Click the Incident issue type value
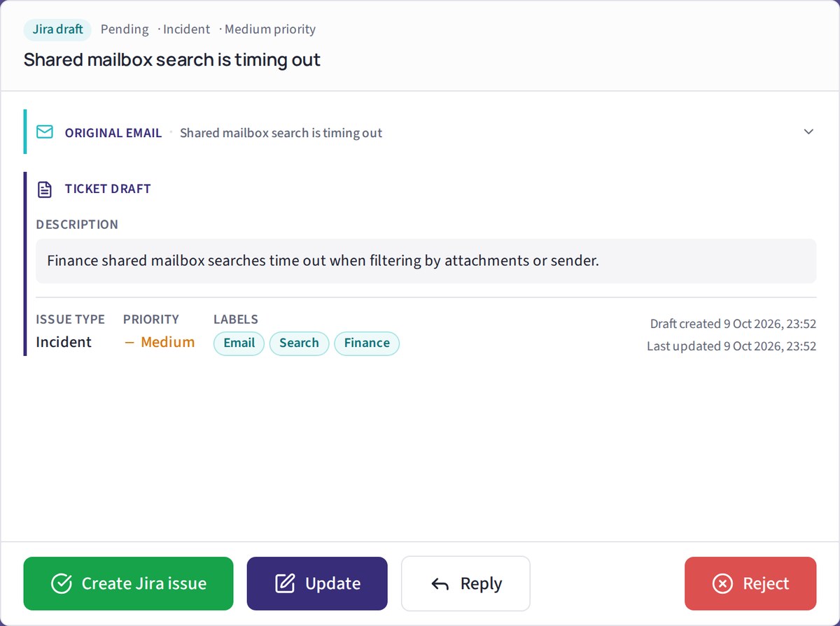 tap(64, 342)
